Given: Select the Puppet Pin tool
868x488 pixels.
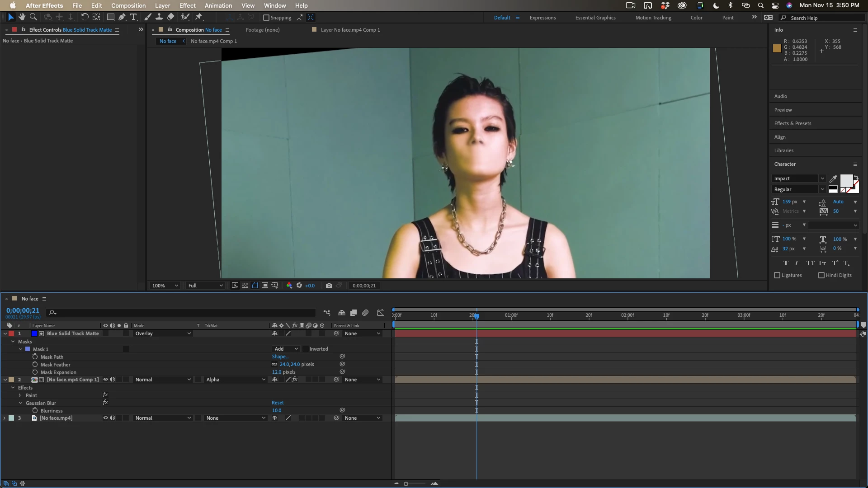Looking at the screenshot, I should 198,17.
